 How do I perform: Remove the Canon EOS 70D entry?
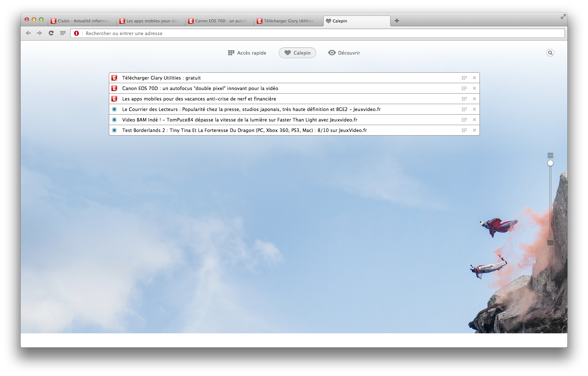[x=474, y=89]
